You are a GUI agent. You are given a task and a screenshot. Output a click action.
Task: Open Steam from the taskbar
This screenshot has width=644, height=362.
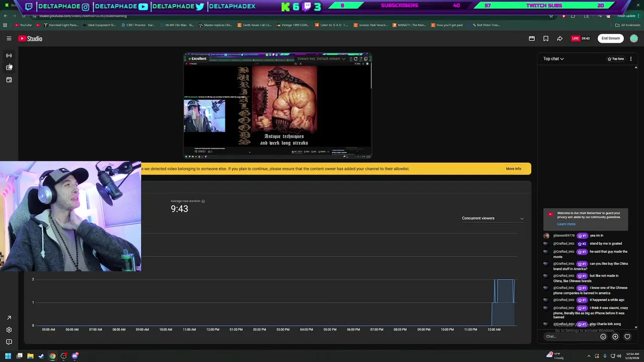coord(41,356)
